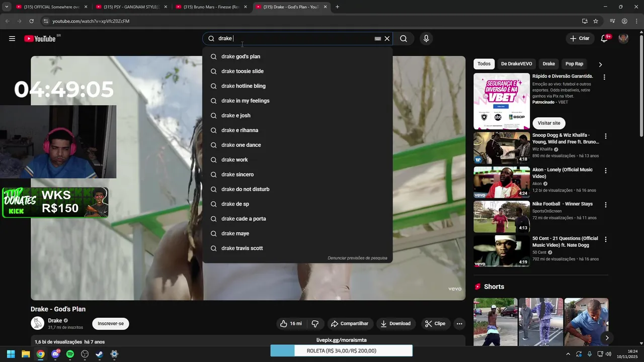Open the install app icon in address bar

click(x=585, y=21)
